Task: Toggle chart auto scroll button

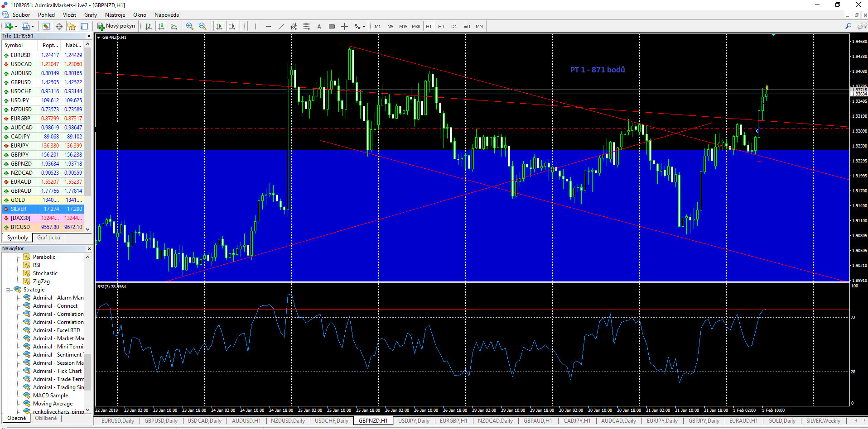Action: pyautogui.click(x=219, y=26)
